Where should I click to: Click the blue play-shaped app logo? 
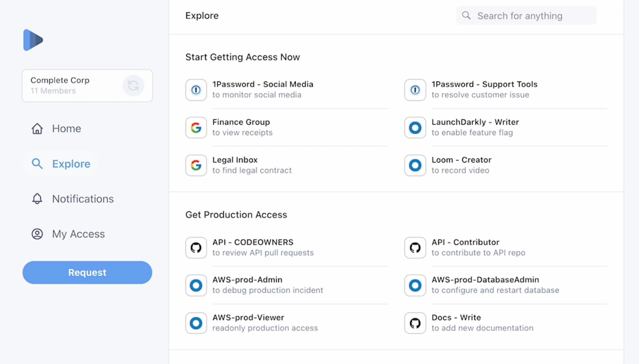point(33,40)
